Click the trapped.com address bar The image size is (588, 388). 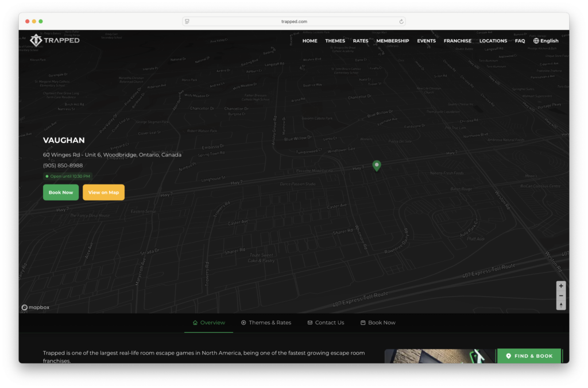tap(294, 21)
